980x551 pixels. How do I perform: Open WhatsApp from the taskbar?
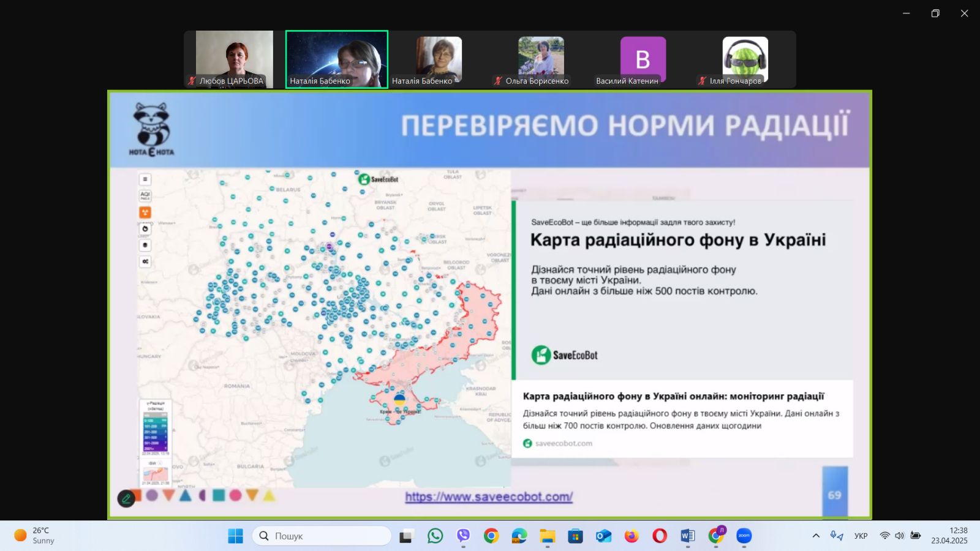point(435,536)
